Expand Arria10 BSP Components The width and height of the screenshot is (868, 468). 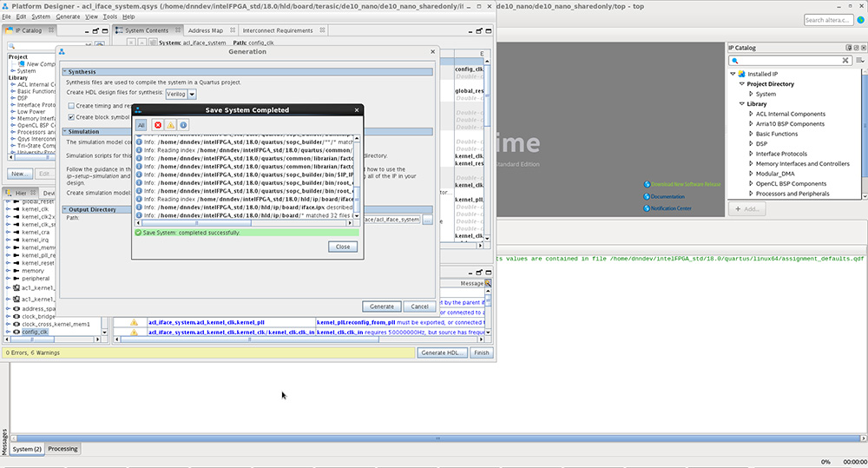click(751, 124)
